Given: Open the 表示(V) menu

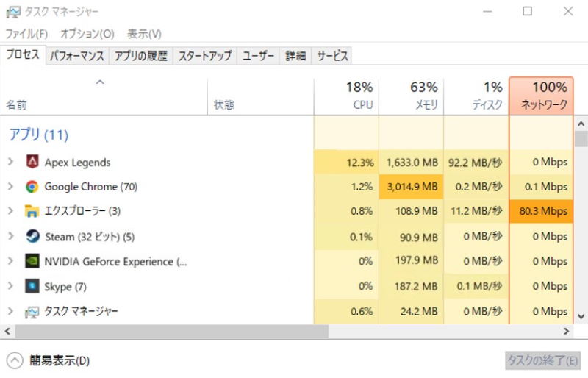Looking at the screenshot, I should coord(144,34).
